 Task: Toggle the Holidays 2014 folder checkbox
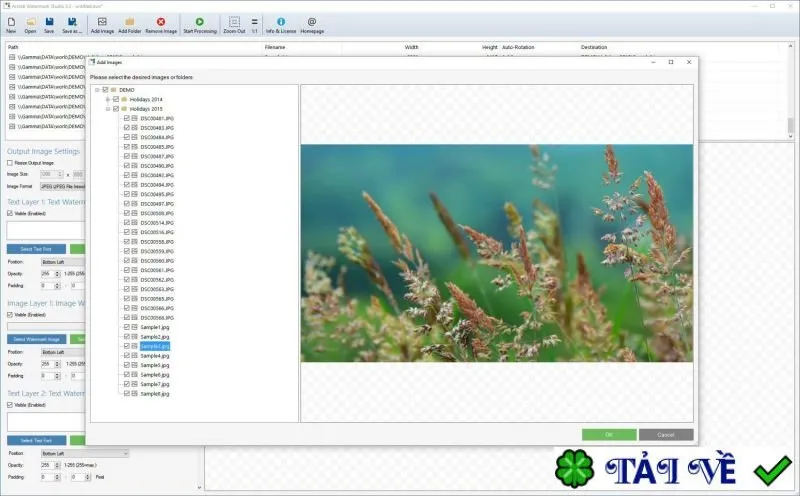[x=116, y=100]
